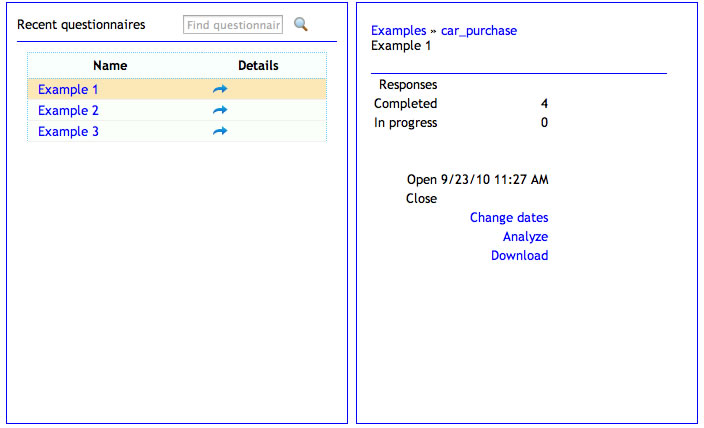Click the Recent questionnaires heading

pos(81,24)
